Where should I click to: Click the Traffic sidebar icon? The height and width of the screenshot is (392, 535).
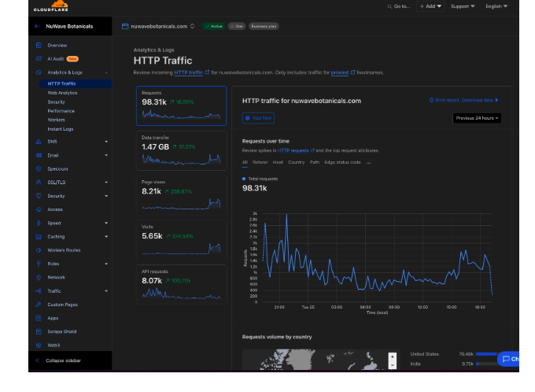[x=39, y=291]
